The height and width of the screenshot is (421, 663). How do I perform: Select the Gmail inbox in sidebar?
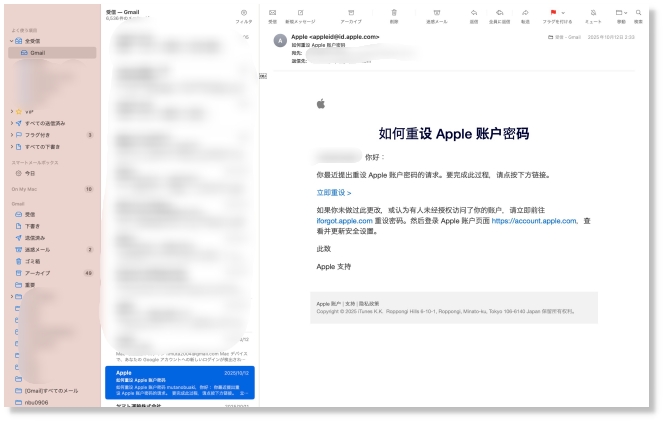coord(37,52)
